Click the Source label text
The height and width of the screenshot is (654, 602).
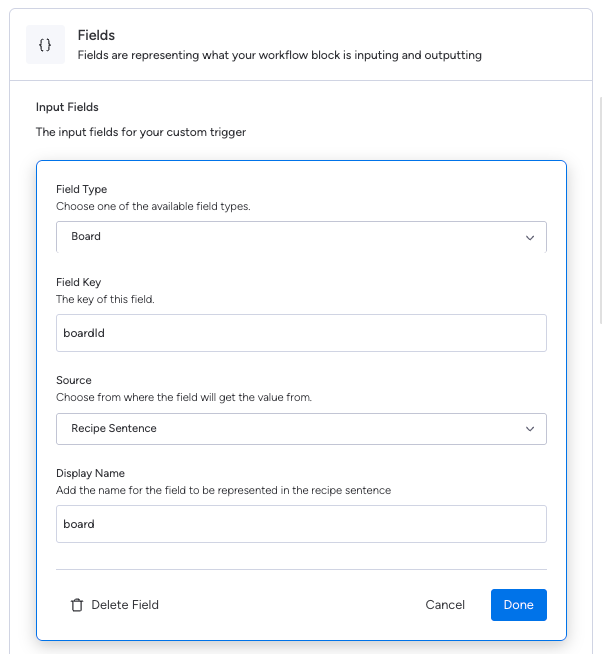74,380
